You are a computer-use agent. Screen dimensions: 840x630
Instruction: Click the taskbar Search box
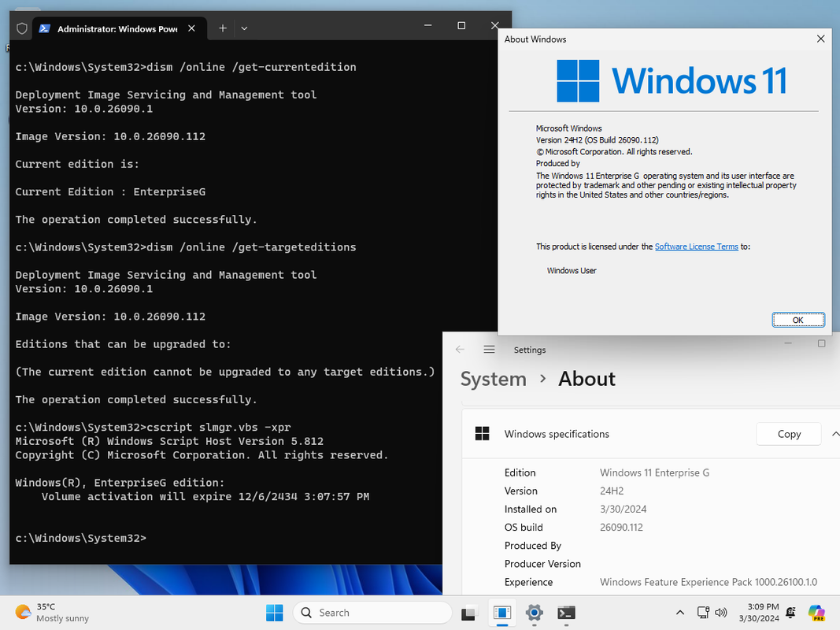coord(372,613)
